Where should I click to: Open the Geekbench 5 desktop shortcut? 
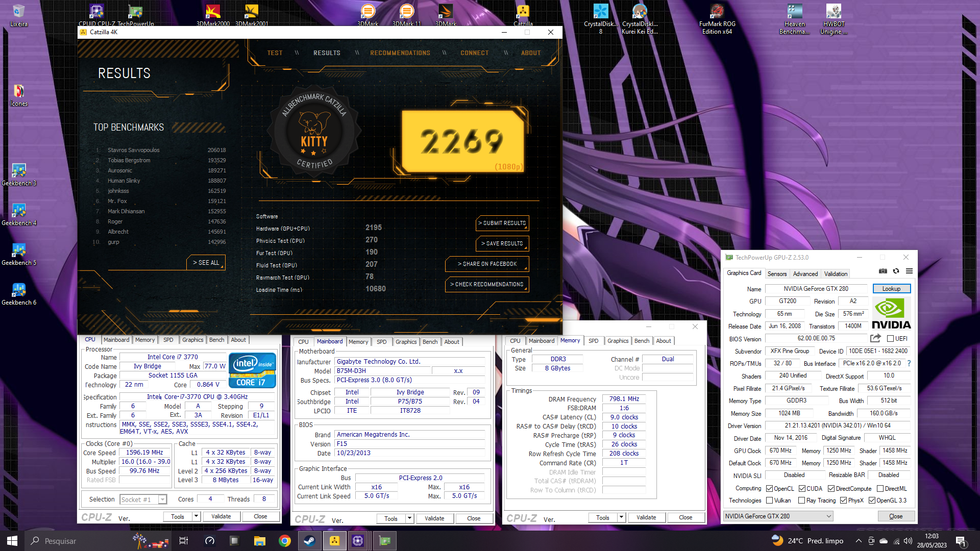point(19,255)
